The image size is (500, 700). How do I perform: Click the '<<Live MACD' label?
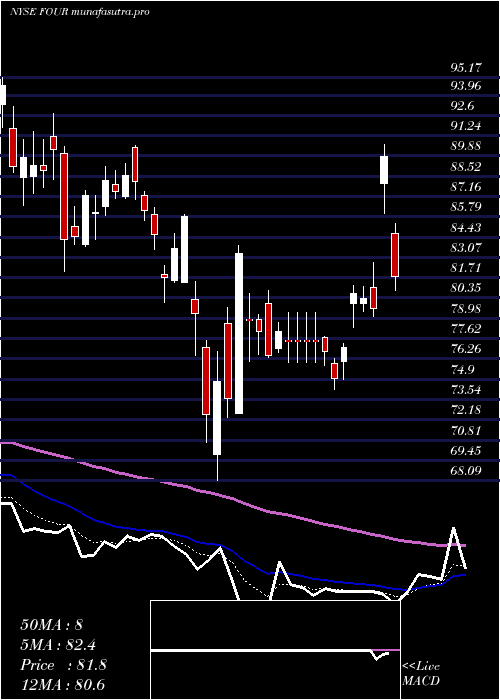(x=421, y=674)
